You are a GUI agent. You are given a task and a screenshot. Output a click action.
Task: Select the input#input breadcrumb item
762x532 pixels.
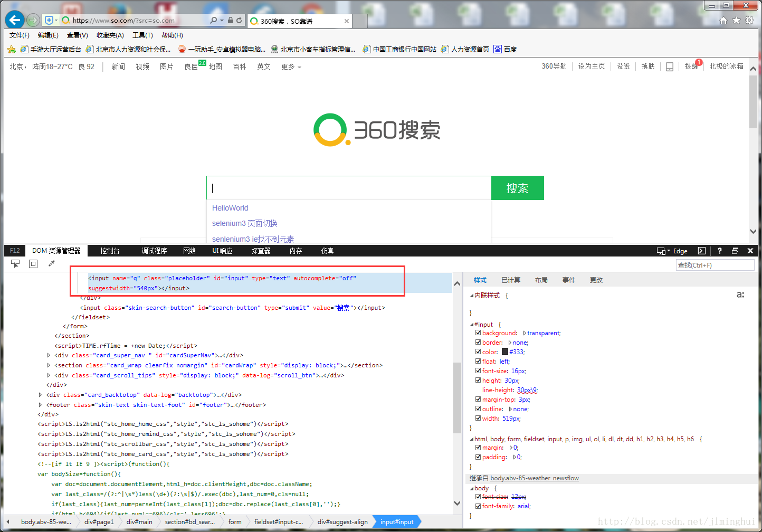[x=397, y=522]
